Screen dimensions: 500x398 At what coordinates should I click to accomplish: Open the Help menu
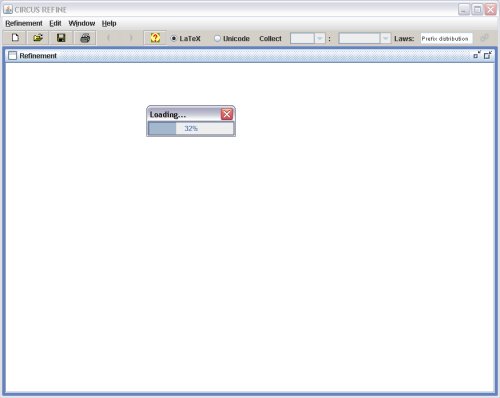coord(109,23)
